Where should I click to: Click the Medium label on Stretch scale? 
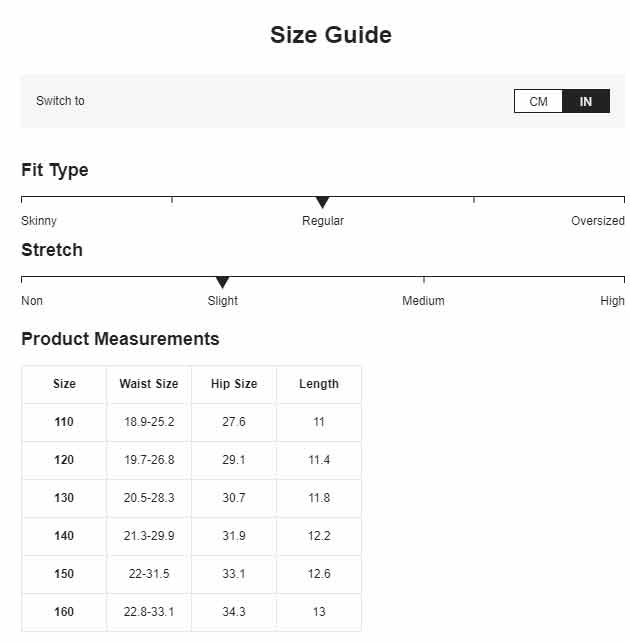(423, 301)
